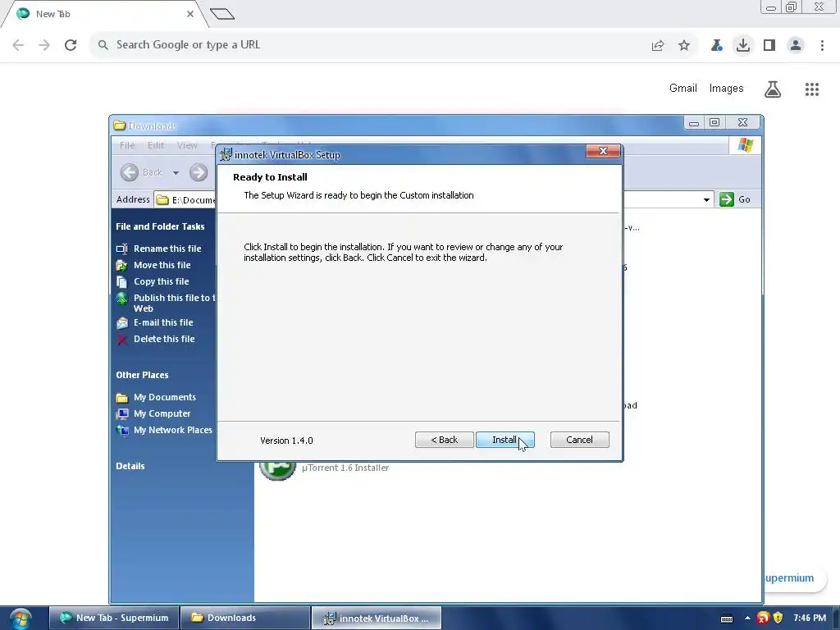
Task: Click the Back button in setup wizard
Action: click(444, 440)
